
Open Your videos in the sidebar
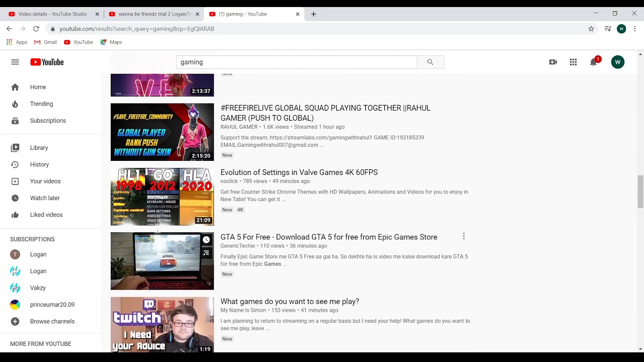pos(45,181)
